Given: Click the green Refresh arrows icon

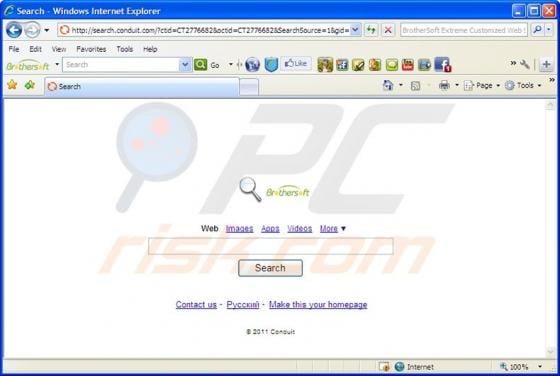Looking at the screenshot, I should click(x=371, y=30).
